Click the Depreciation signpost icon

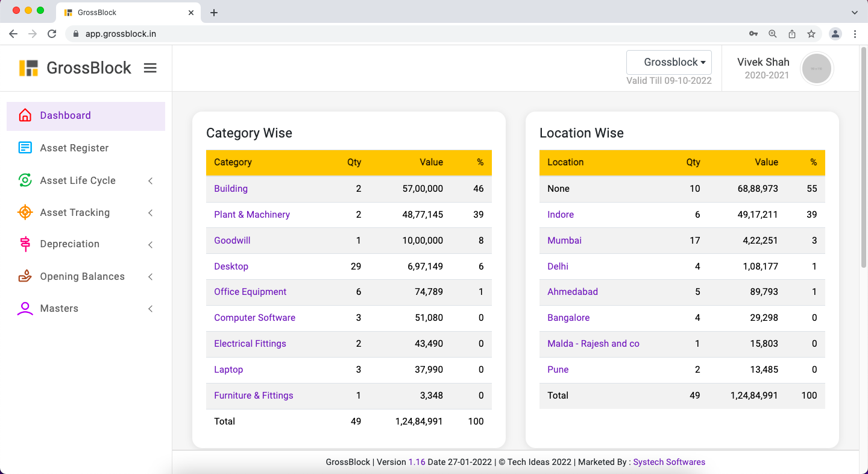25,244
